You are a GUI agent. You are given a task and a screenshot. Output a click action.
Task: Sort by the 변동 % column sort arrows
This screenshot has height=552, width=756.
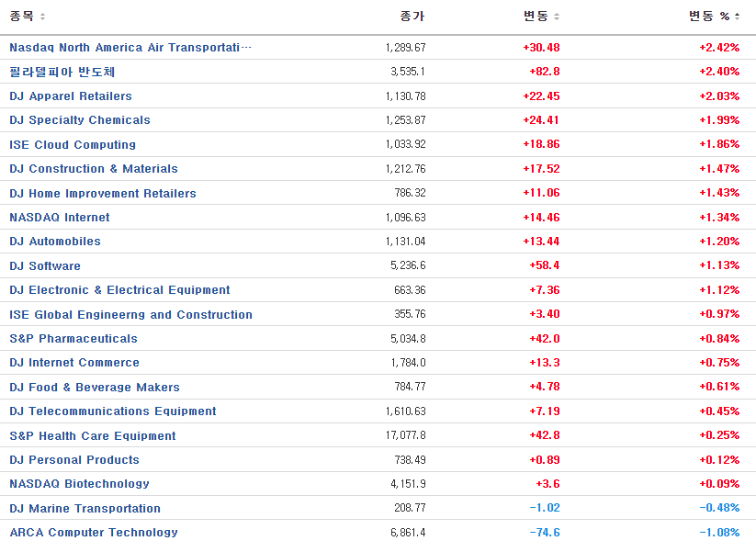pyautogui.click(x=738, y=17)
